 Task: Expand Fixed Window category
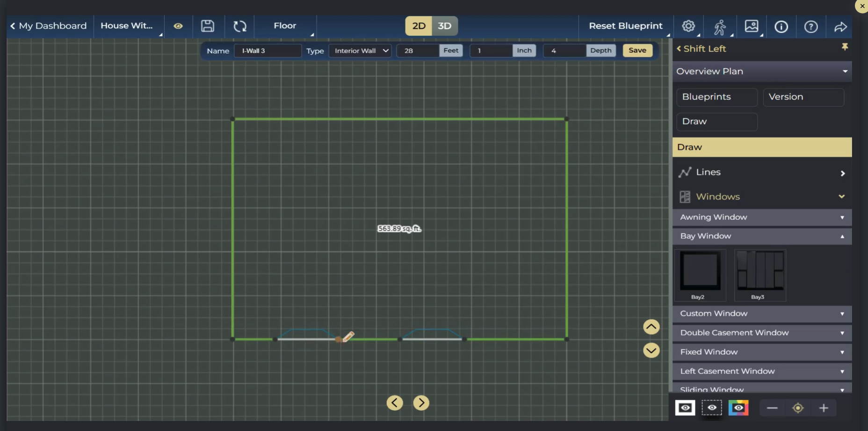[762, 352]
